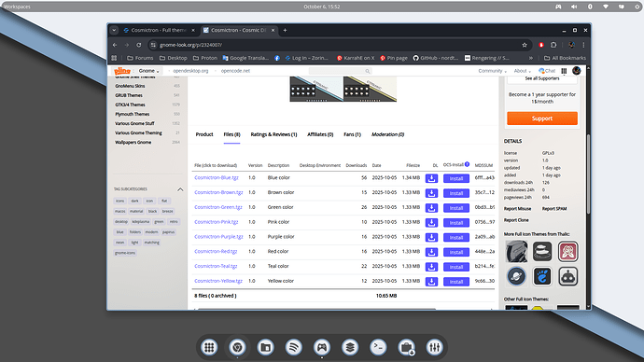
Task: Click orange Support button
Action: pyautogui.click(x=542, y=118)
